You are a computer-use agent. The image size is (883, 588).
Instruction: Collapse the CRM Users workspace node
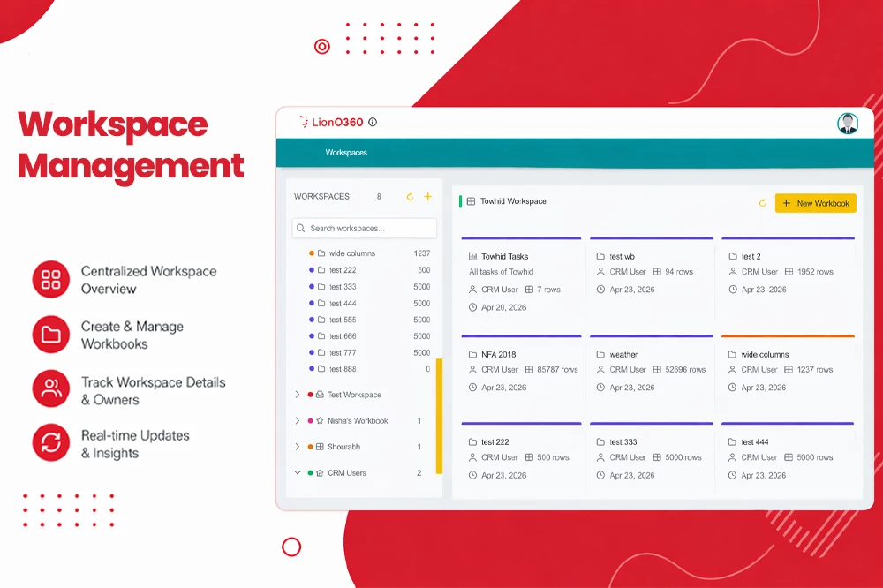pyautogui.click(x=298, y=473)
